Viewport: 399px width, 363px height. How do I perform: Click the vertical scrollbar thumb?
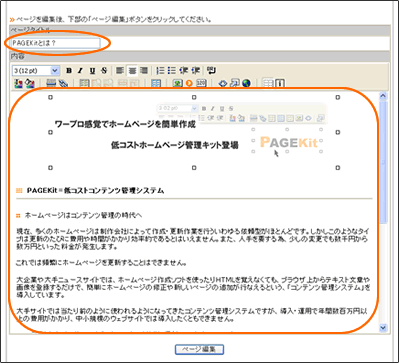coord(383,162)
